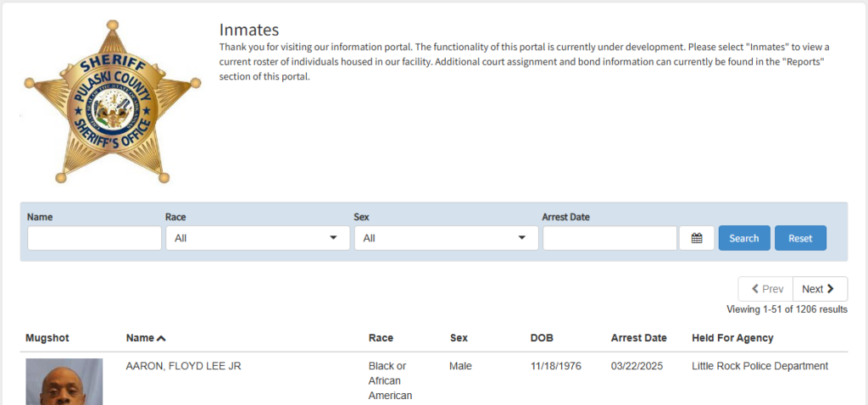Sort inmates by the DOB column header

click(542, 338)
